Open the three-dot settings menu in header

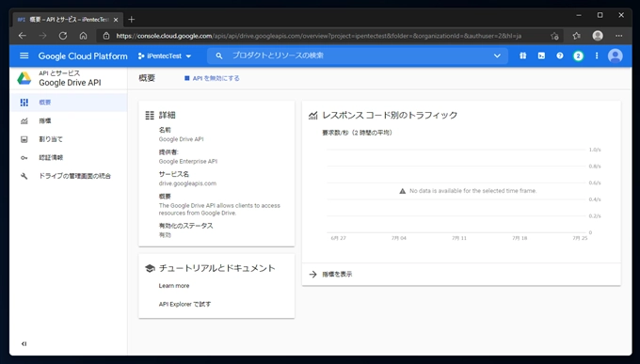597,55
